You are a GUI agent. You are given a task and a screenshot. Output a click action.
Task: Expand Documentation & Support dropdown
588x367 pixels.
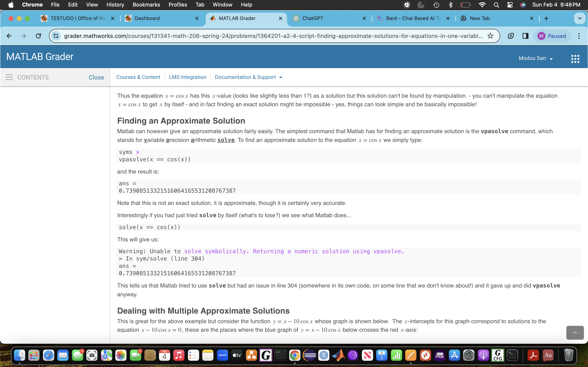[x=248, y=77]
